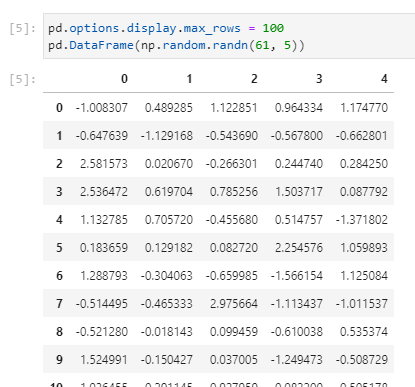Click cell value 1.059893

pyautogui.click(x=364, y=248)
